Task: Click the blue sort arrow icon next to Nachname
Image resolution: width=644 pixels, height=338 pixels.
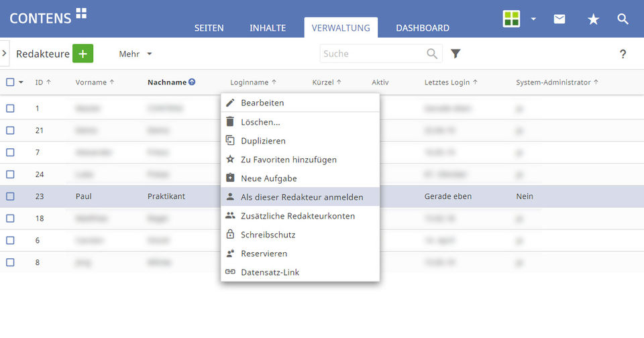Action: pyautogui.click(x=192, y=82)
